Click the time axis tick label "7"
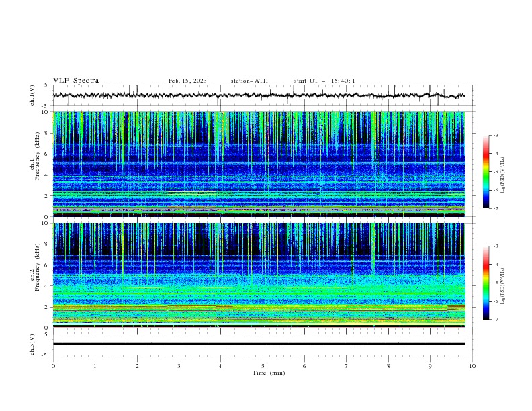The width and height of the screenshot is (532, 411). point(347,366)
